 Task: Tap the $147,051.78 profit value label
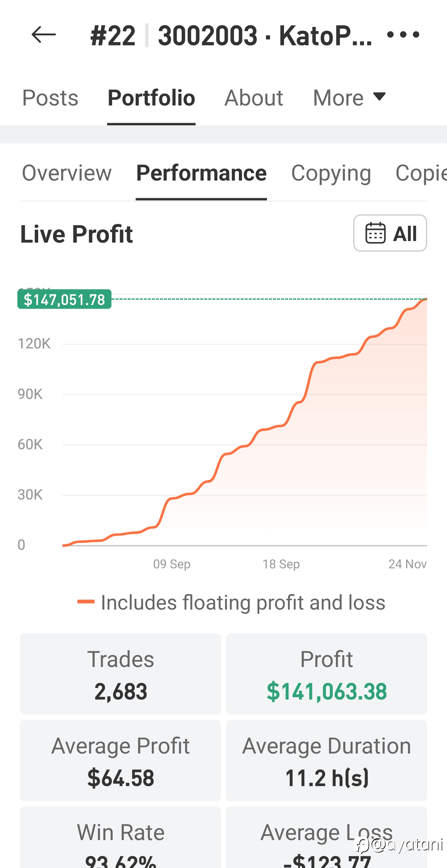coord(64,299)
